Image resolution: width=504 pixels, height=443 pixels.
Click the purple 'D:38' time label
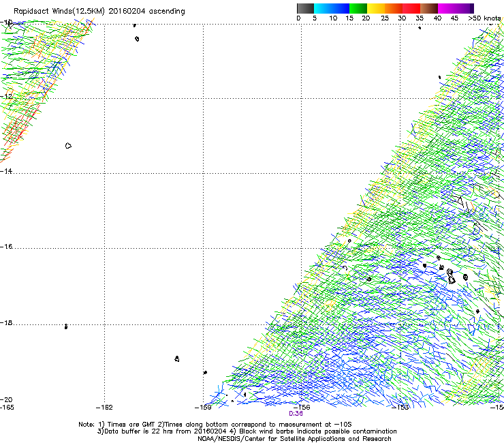tap(296, 414)
